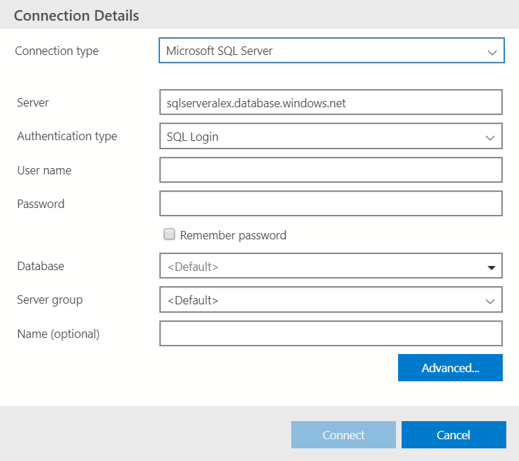
Task: Open the Advanced... settings button
Action: point(450,368)
